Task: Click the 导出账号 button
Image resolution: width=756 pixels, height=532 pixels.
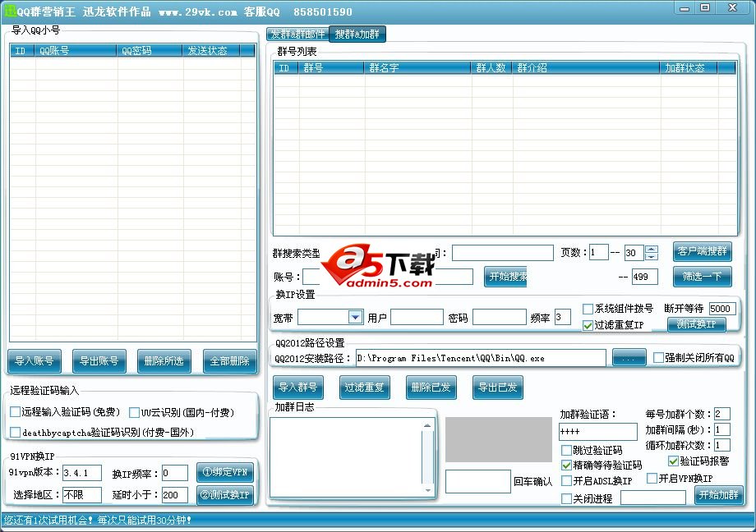Action: 99,361
